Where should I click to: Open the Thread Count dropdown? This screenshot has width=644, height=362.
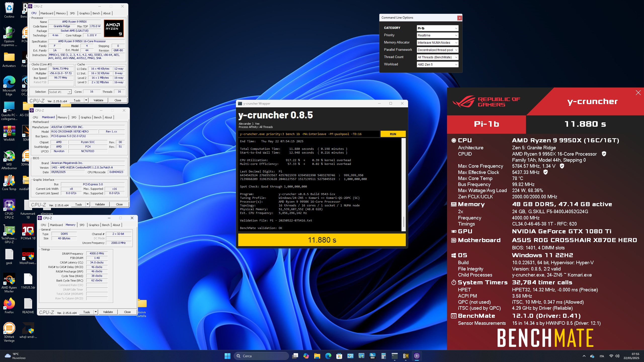pos(437,57)
